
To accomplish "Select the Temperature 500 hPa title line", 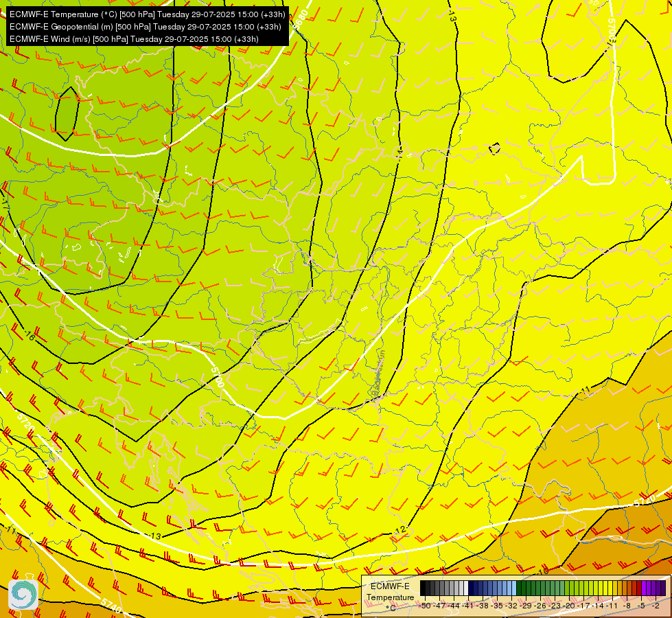I will point(147,14).
